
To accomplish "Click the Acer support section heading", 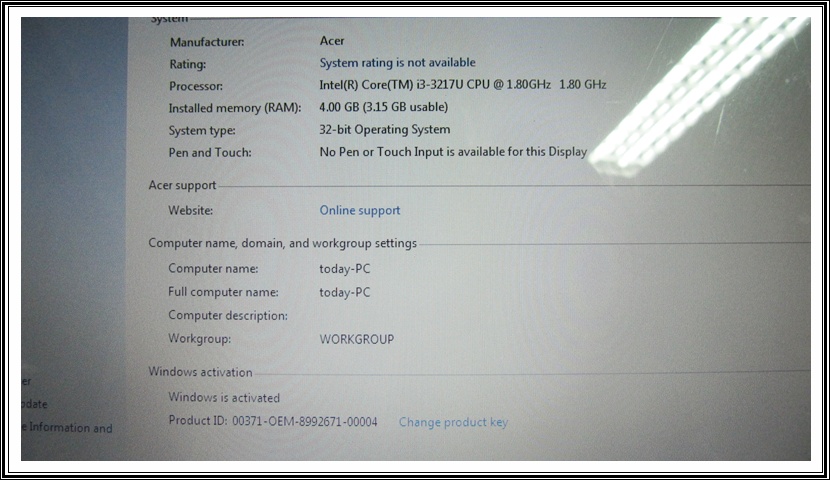I will (x=182, y=185).
